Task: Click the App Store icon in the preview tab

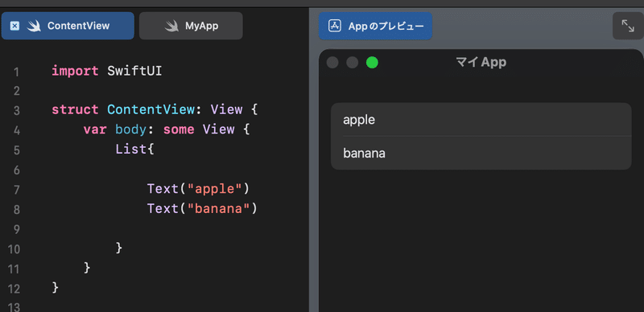Action: point(335,26)
